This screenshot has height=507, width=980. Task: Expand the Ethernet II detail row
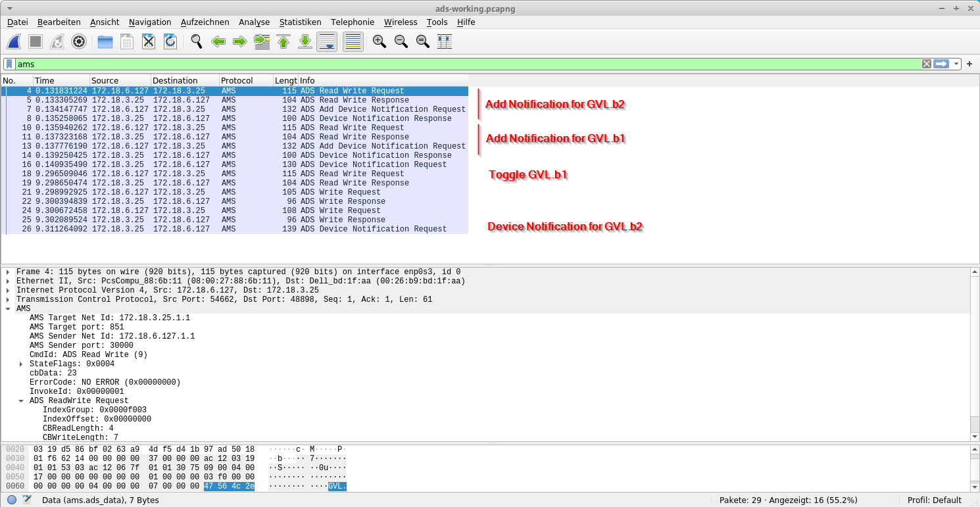[x=8, y=281]
